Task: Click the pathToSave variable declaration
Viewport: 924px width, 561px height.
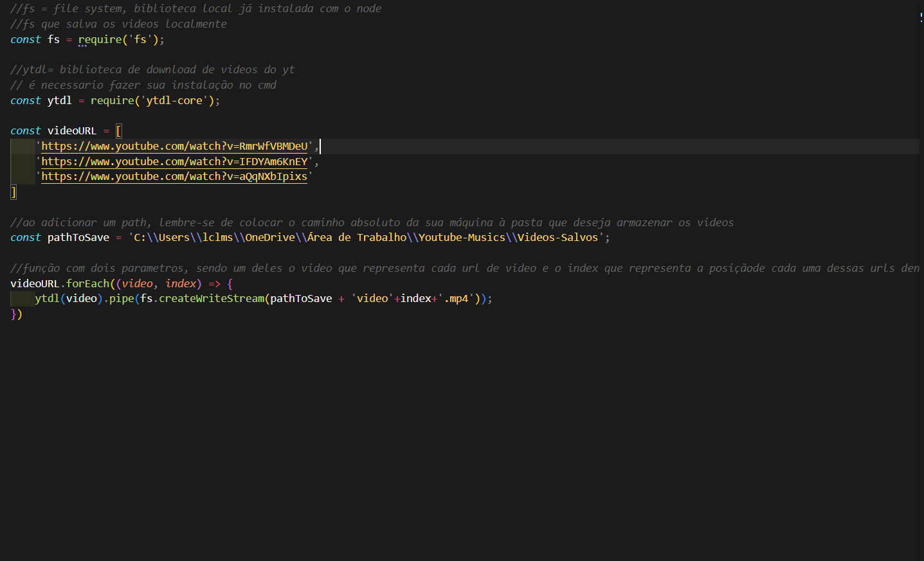Action: (x=78, y=238)
